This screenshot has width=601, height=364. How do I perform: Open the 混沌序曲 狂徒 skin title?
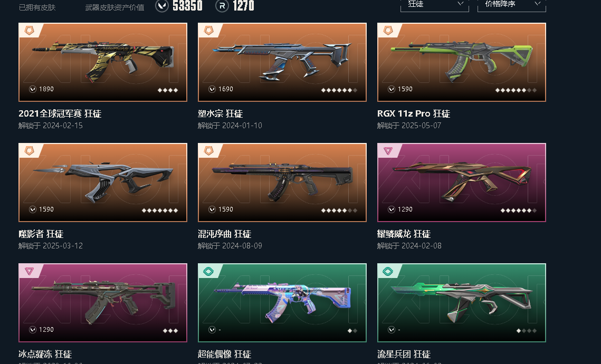pyautogui.click(x=225, y=234)
